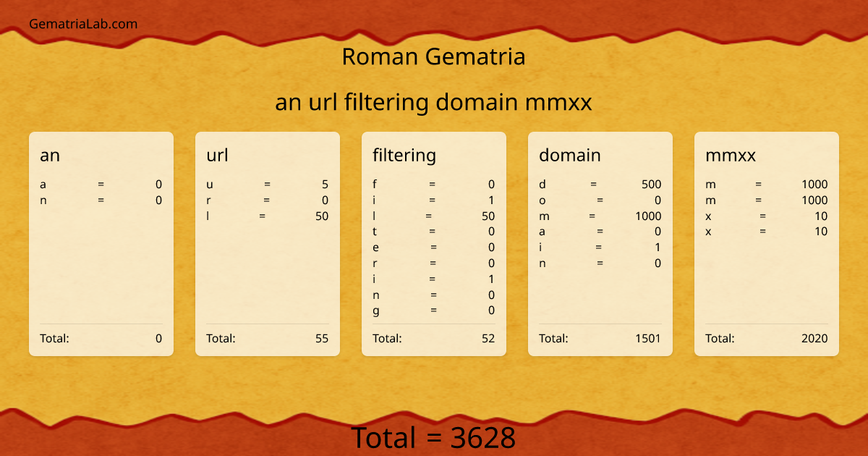Click letter 'g' in the filtering card

pos(376,311)
